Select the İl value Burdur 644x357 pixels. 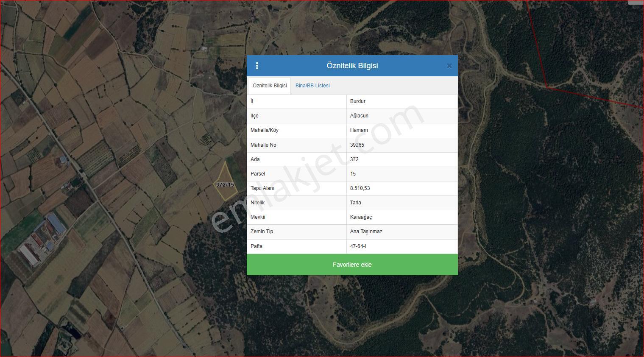pos(358,101)
